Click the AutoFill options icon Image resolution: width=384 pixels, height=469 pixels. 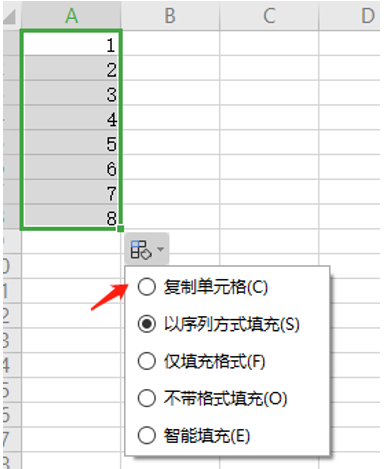(141, 249)
